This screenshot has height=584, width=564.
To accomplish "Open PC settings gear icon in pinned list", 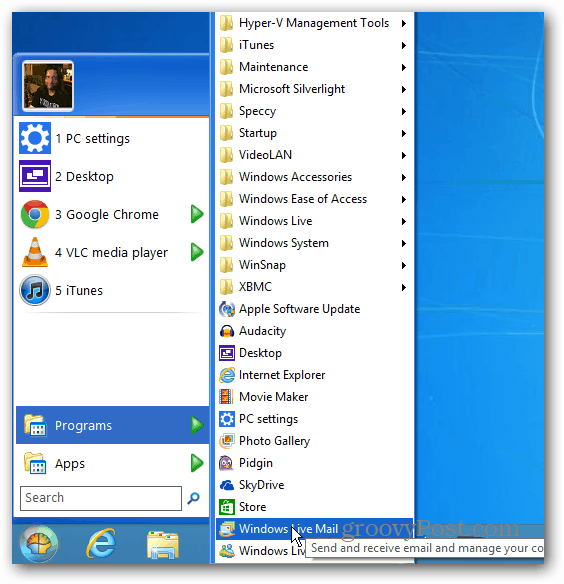I will point(35,138).
